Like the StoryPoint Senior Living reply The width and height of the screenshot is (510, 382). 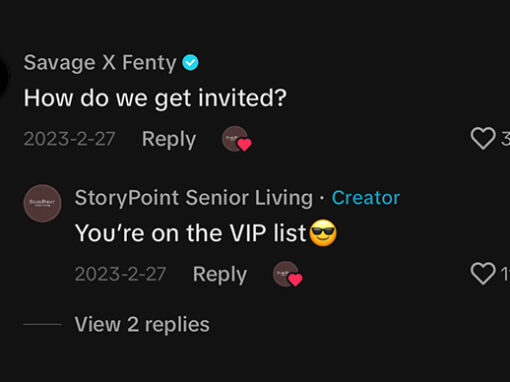click(483, 274)
